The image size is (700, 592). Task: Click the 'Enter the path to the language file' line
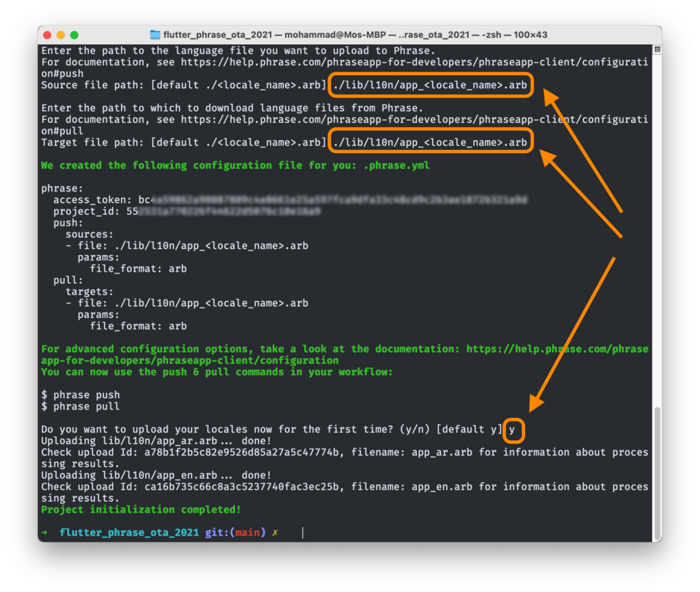tap(238, 51)
